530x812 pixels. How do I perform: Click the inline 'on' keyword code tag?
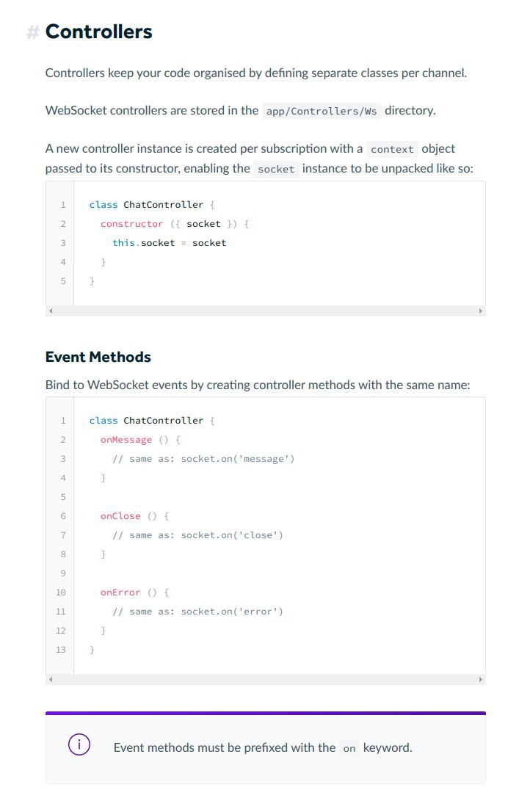pyautogui.click(x=349, y=748)
